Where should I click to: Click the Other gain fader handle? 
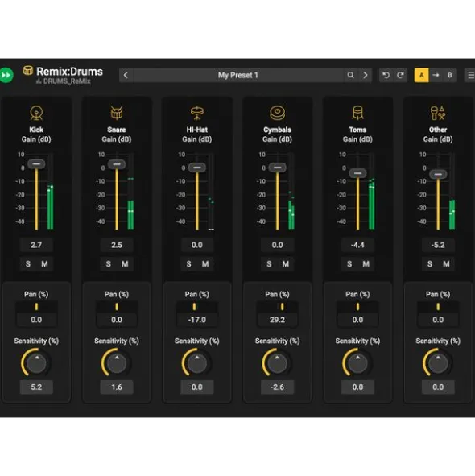pyautogui.click(x=438, y=174)
